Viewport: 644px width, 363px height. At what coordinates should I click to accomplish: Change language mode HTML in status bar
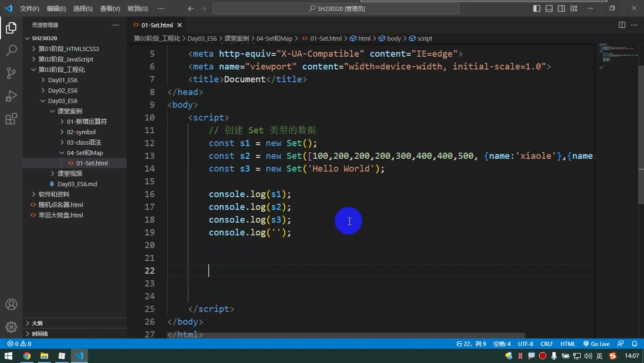(x=568, y=344)
